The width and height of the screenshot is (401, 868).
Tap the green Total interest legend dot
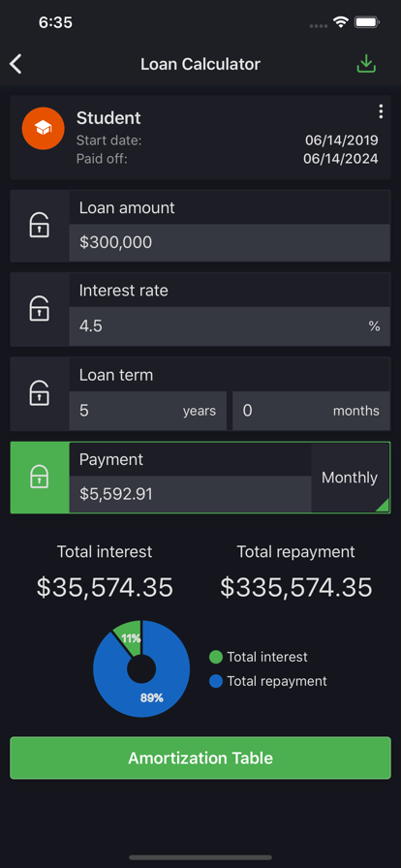click(216, 657)
